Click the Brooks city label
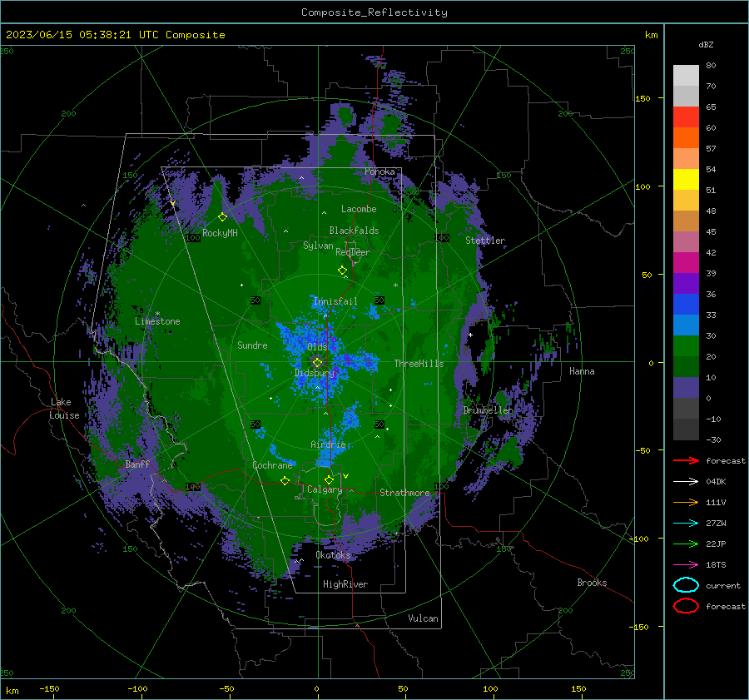This screenshot has height=700, width=749. [592, 583]
